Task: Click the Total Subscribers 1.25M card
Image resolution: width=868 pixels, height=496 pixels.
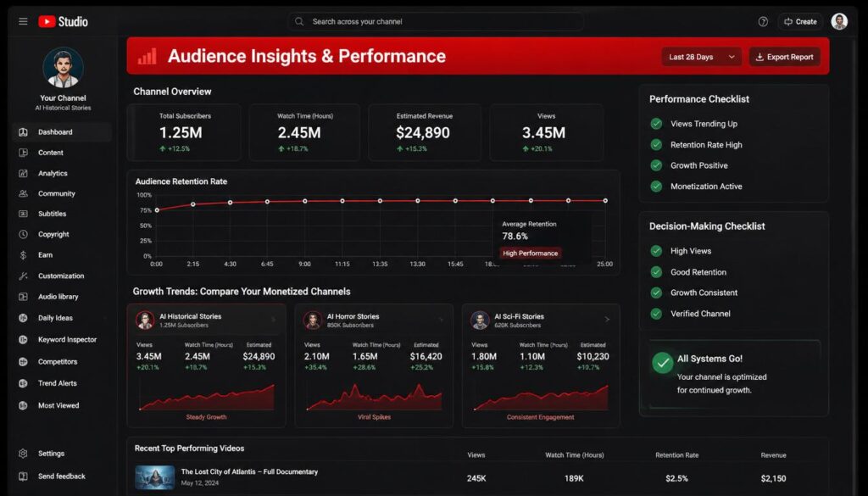Action: pyautogui.click(x=185, y=133)
